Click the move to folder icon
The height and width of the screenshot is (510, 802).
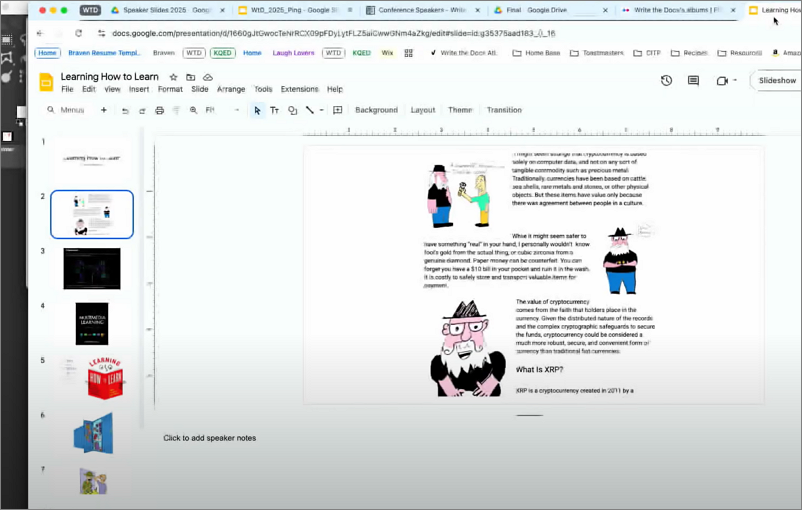click(190, 77)
